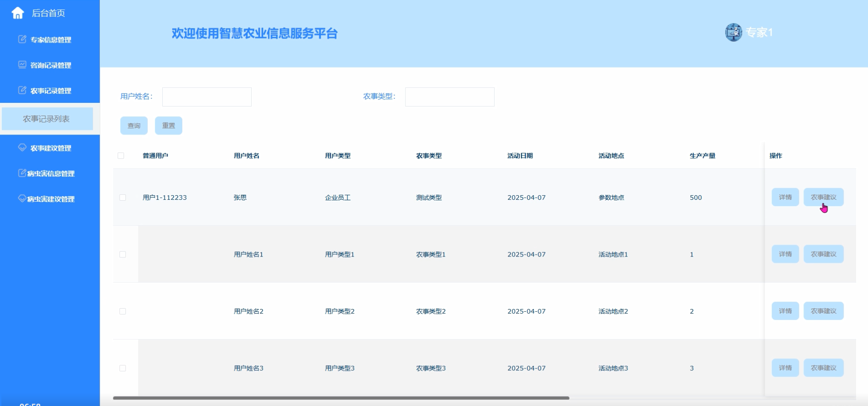
Task: Click 农事建议 for the 用户姓名3 row
Action: tap(824, 367)
